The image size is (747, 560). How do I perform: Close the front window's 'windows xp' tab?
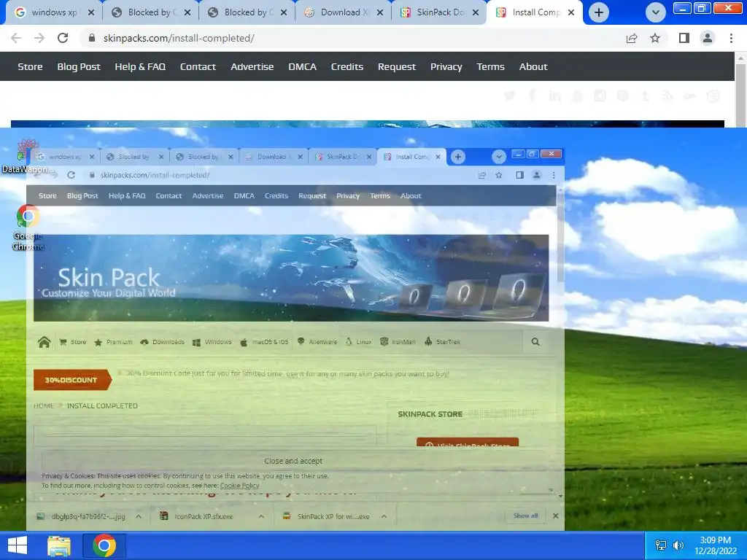click(x=91, y=12)
